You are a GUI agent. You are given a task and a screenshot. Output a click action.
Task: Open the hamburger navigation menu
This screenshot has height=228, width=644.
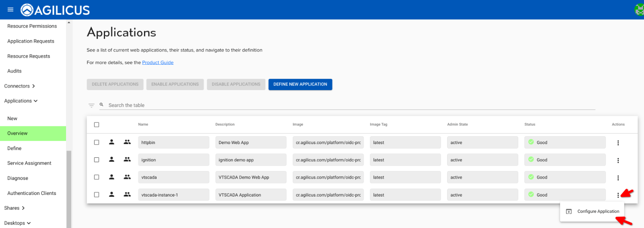tap(10, 10)
